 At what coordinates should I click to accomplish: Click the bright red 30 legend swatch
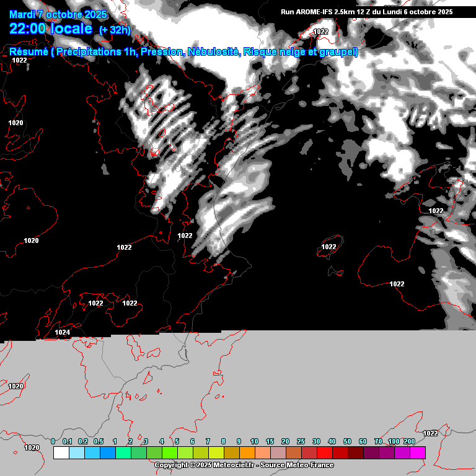325,453
